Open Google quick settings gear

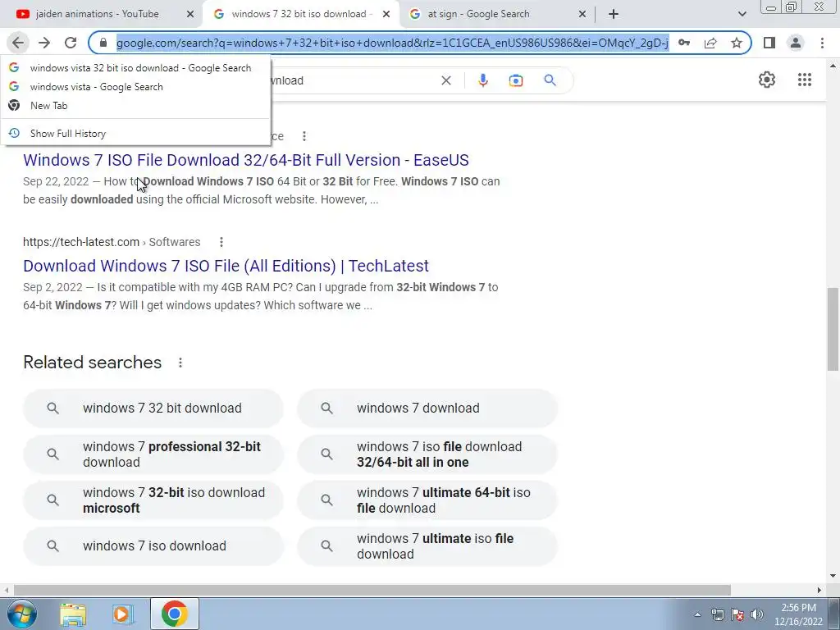click(767, 80)
